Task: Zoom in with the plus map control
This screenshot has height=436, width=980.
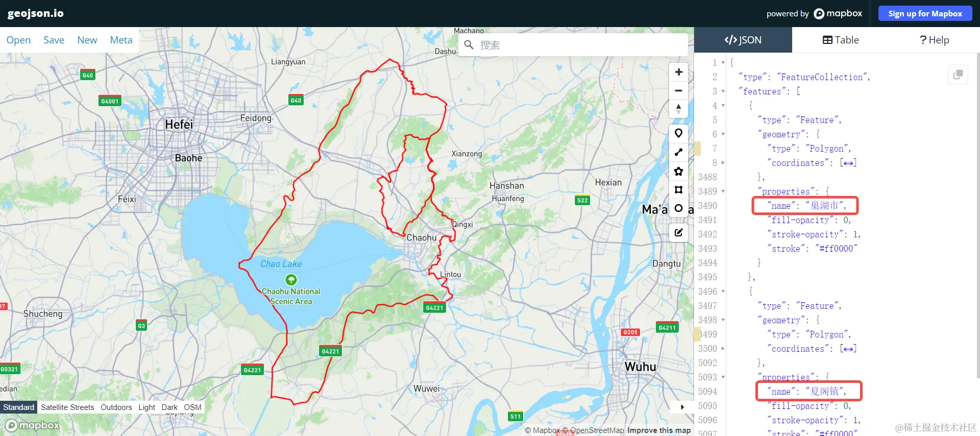Action: (678, 72)
